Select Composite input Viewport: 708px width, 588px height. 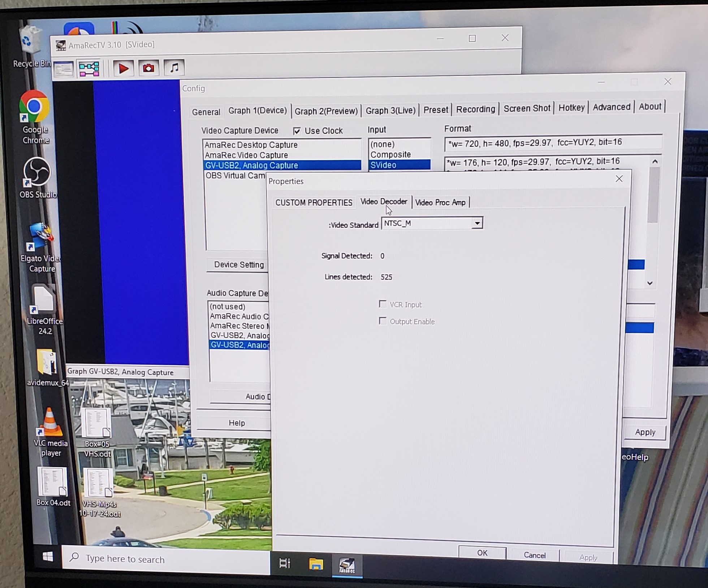(400, 154)
